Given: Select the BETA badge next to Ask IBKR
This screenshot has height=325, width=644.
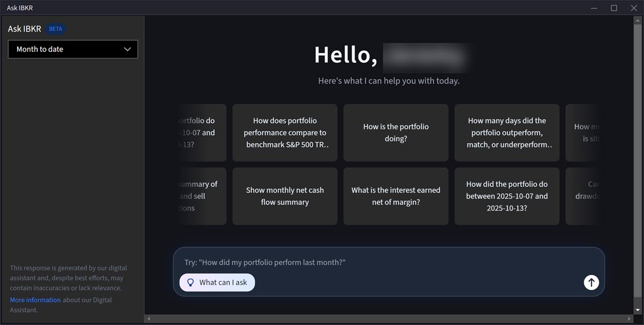Looking at the screenshot, I should (55, 28).
